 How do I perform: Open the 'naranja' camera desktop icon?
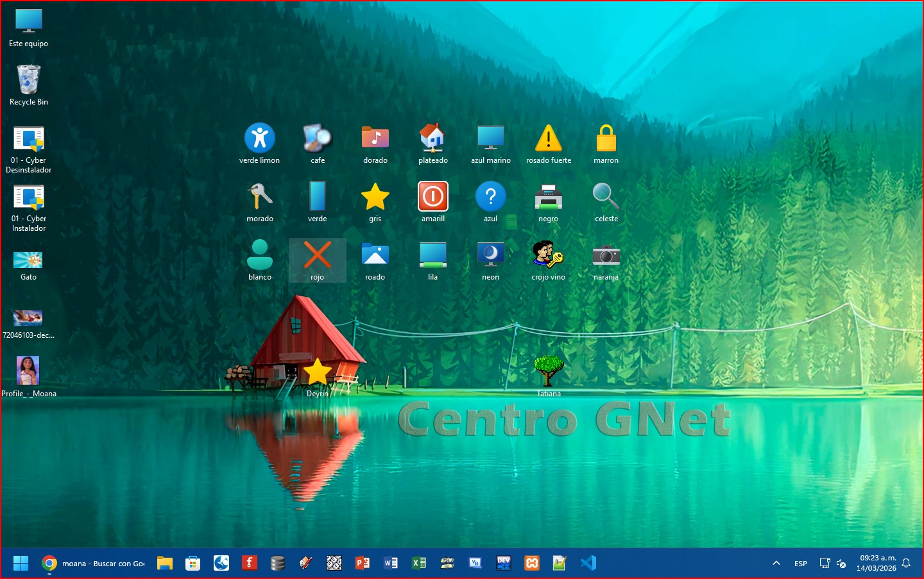pos(606,255)
